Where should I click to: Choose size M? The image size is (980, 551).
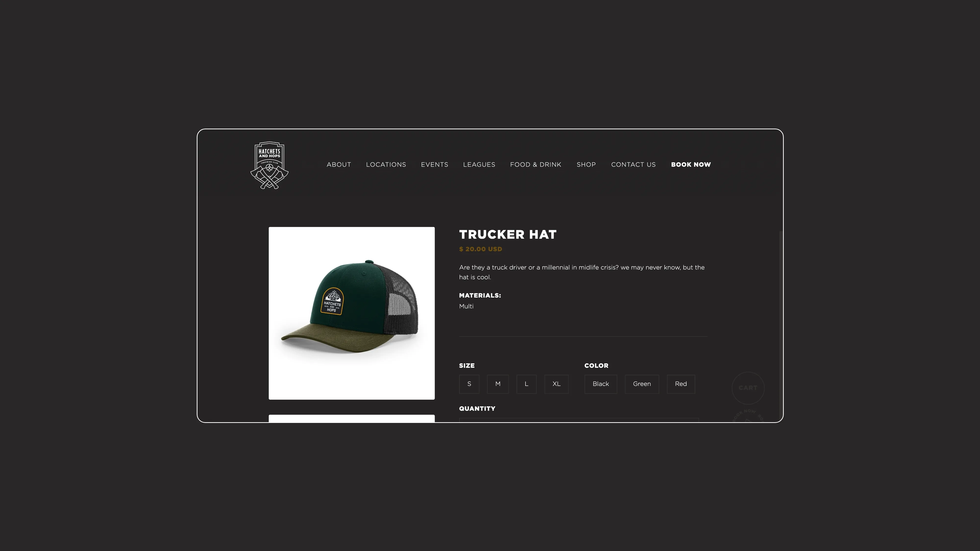coord(498,384)
